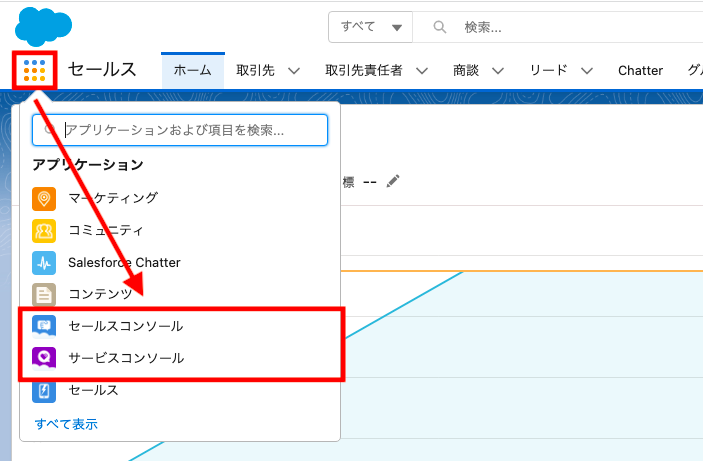Image resolution: width=703 pixels, height=461 pixels.
Task: Click the Salesforce Chatter app icon
Action: (44, 263)
